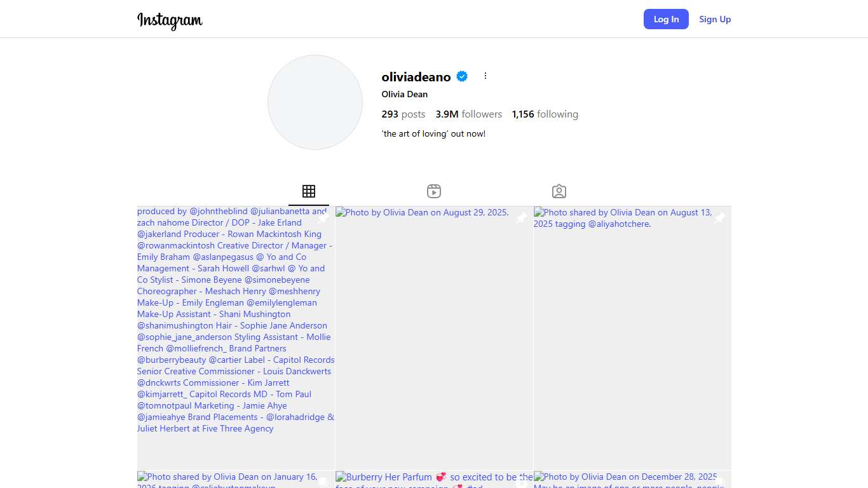Viewport: 868px width, 488px height.
Task: Open the Sign Up link
Action: tap(715, 19)
